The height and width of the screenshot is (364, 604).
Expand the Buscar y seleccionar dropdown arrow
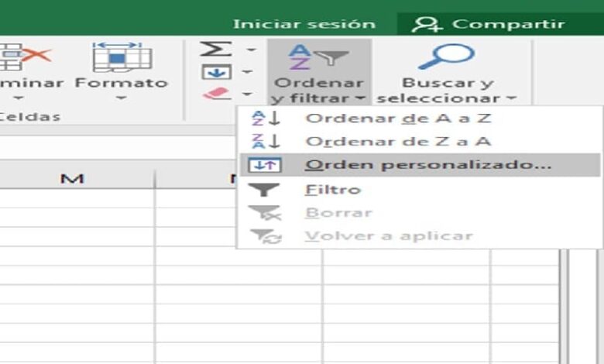coord(510,99)
